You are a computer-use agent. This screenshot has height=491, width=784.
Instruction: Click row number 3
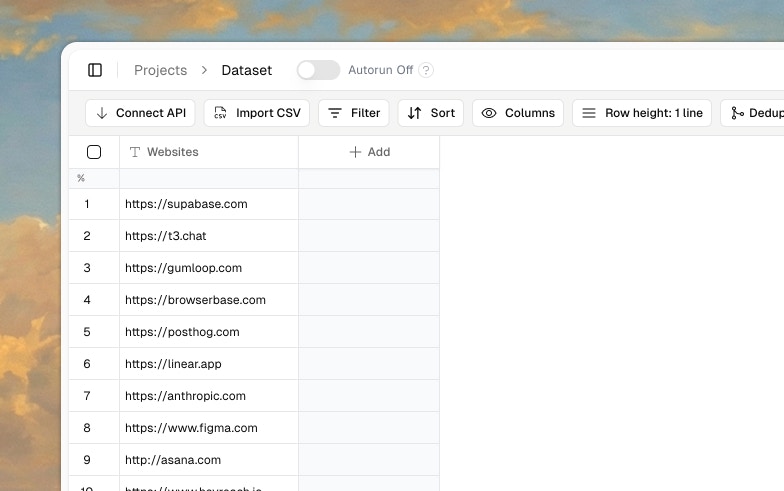87,268
